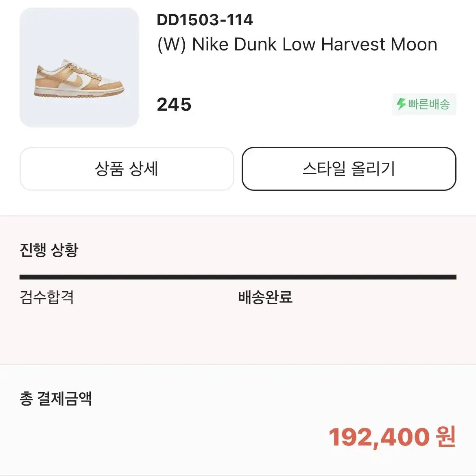The image size is (476, 476).
Task: Click the 총 결제금액 label
Action: click(x=56, y=399)
